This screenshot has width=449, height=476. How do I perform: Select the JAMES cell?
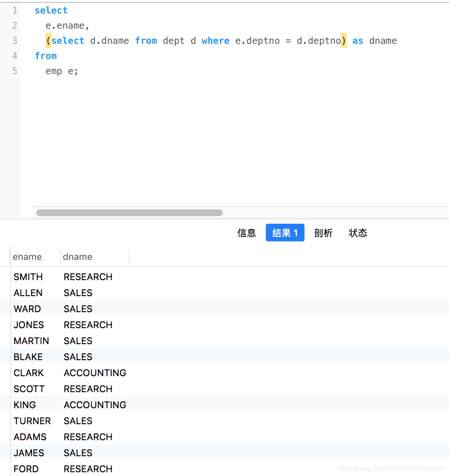[x=29, y=453]
